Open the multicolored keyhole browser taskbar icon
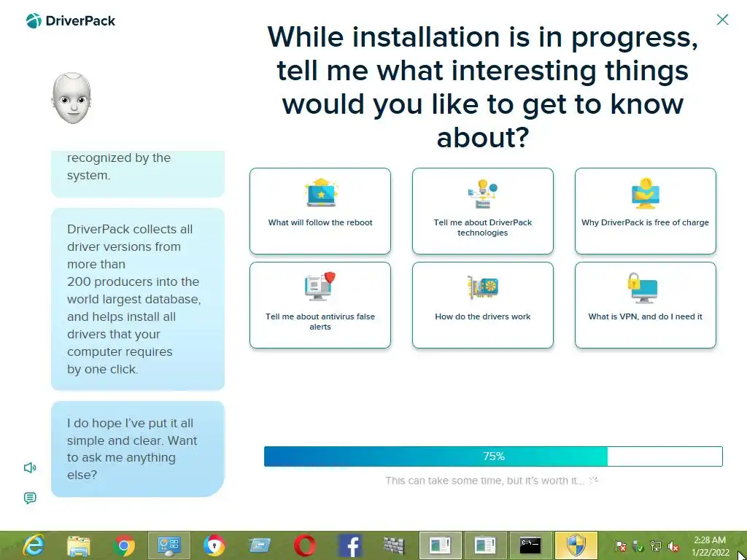The height and width of the screenshot is (560, 747). (x=214, y=545)
